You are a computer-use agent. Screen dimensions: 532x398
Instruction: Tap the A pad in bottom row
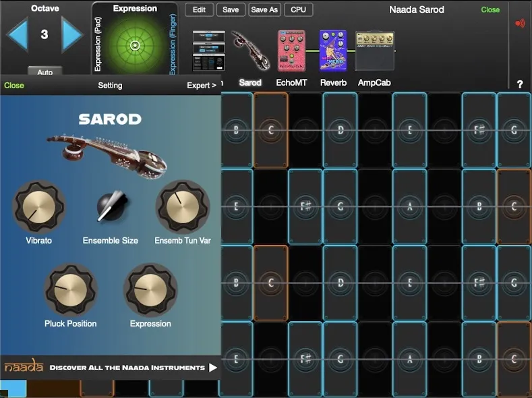[x=409, y=359]
